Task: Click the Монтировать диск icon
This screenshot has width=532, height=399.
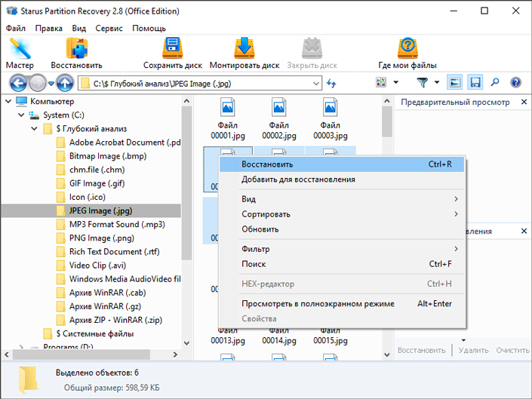Action: [x=244, y=54]
